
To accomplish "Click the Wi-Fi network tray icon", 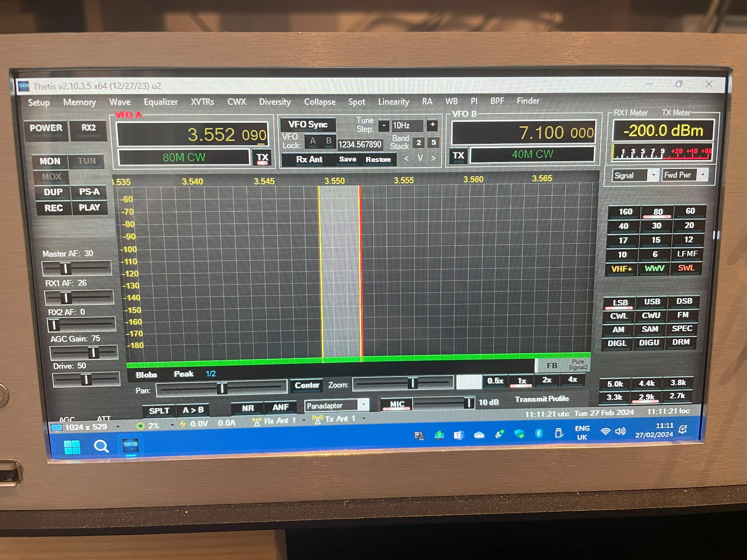I will (x=605, y=432).
